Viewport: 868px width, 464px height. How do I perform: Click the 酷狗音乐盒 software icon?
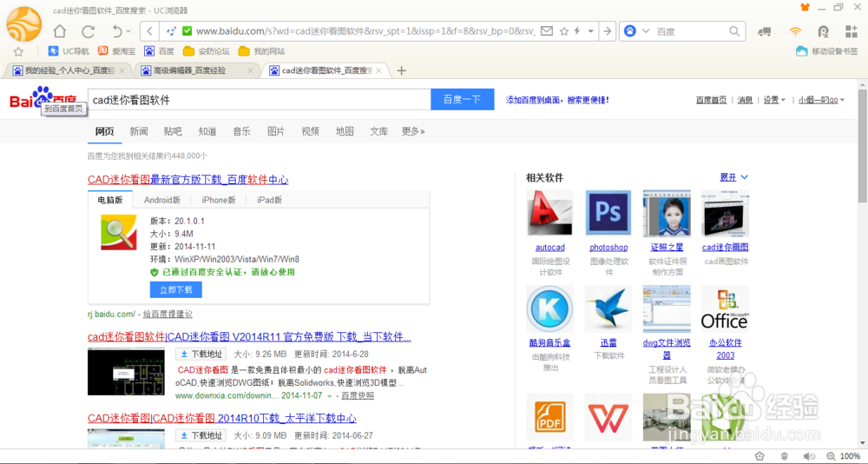[549, 308]
